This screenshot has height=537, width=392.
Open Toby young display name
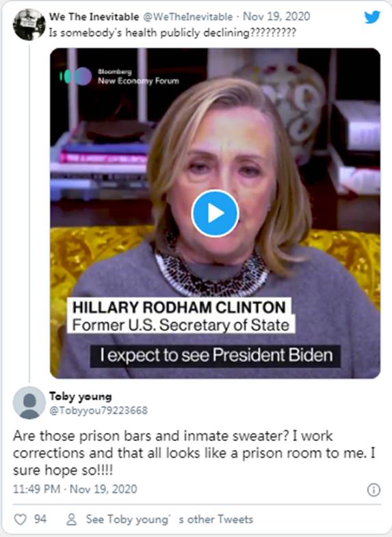[x=81, y=397]
